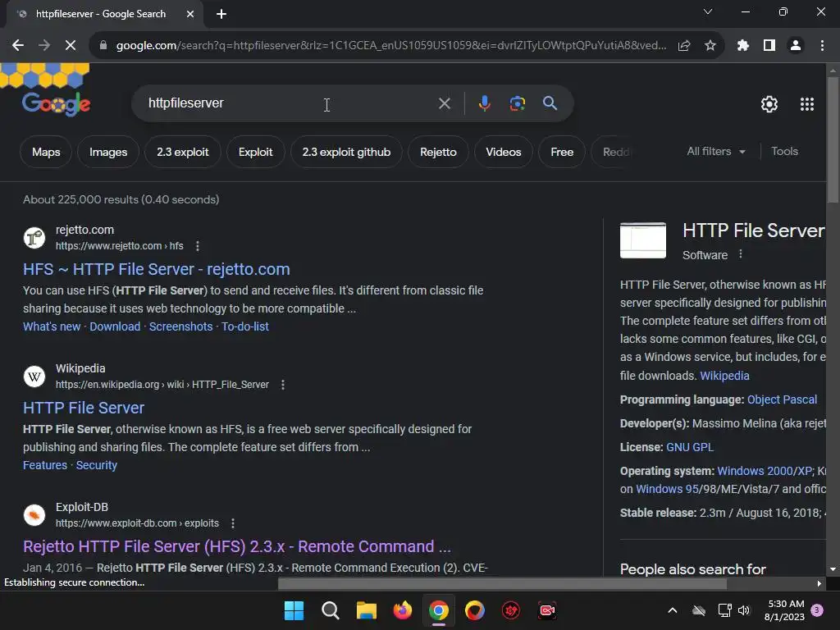Go back to the previous page
The width and height of the screenshot is (840, 630).
[x=18, y=46]
